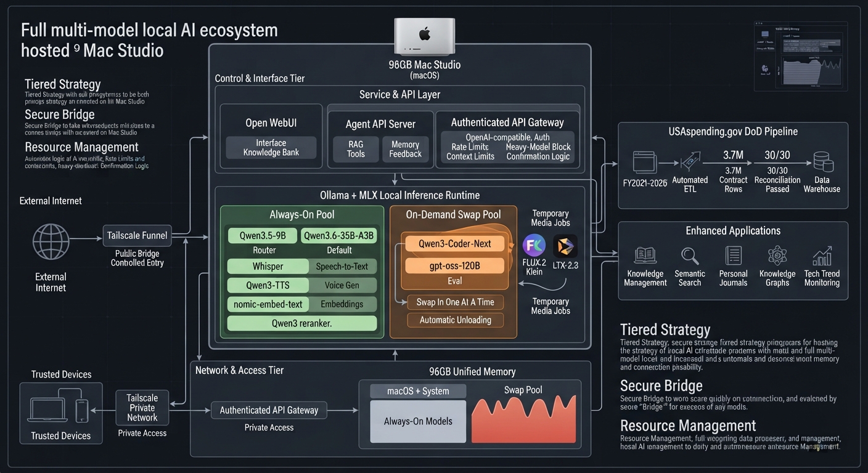Screen dimensions: 868x473
Task: Click the macOS + System memory block
Action: tap(418, 391)
